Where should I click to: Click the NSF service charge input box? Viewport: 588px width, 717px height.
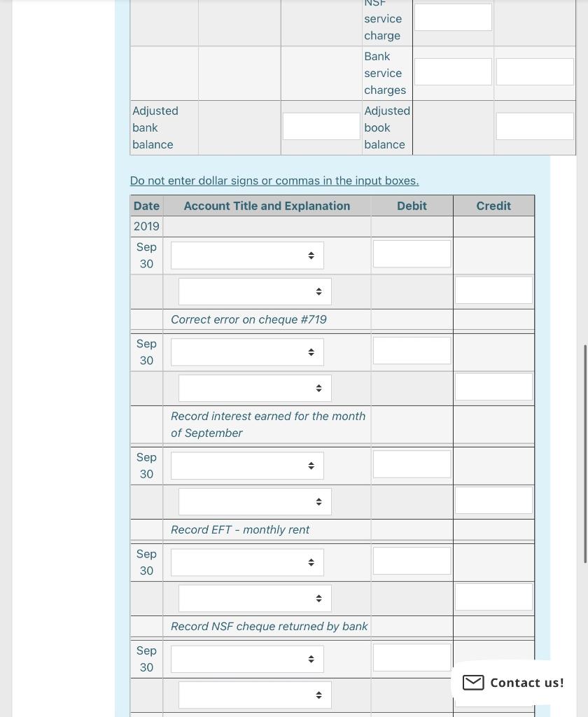(452, 17)
